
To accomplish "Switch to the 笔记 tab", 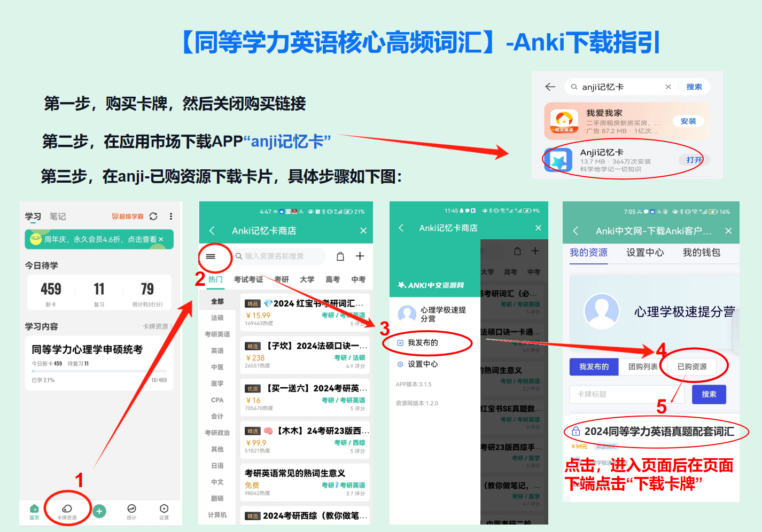I will point(58,216).
